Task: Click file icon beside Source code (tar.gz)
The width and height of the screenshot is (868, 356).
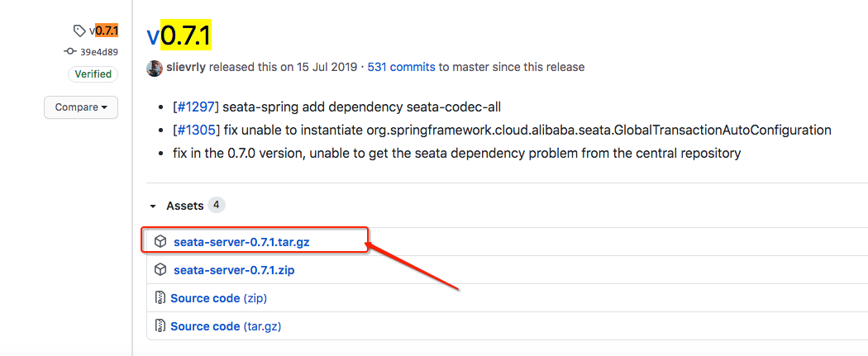Action: [160, 326]
